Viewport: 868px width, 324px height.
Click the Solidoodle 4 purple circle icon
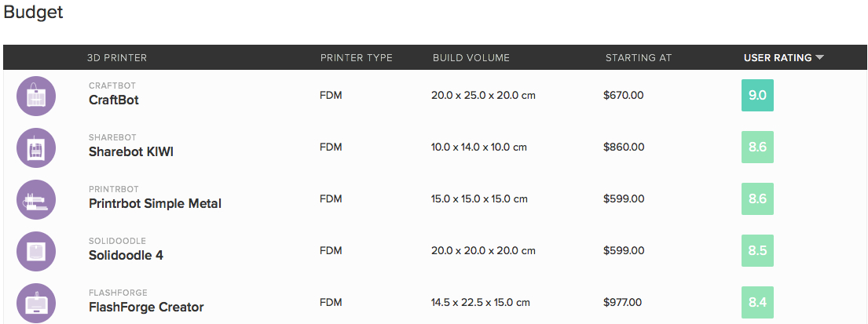36,252
